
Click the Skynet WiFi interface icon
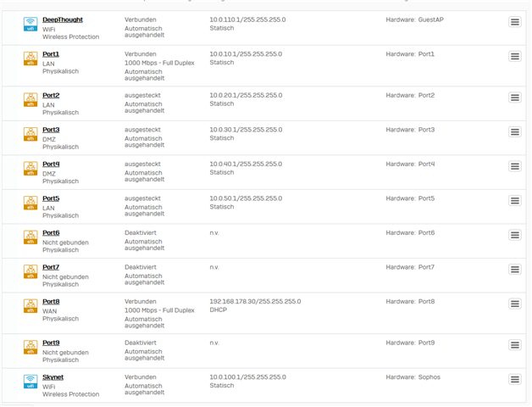[30, 382]
